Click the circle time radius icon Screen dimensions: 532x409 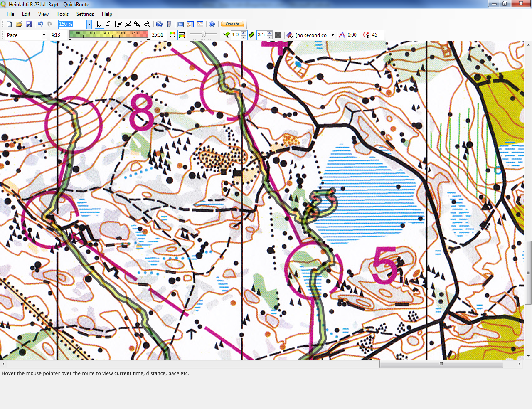pos(367,35)
